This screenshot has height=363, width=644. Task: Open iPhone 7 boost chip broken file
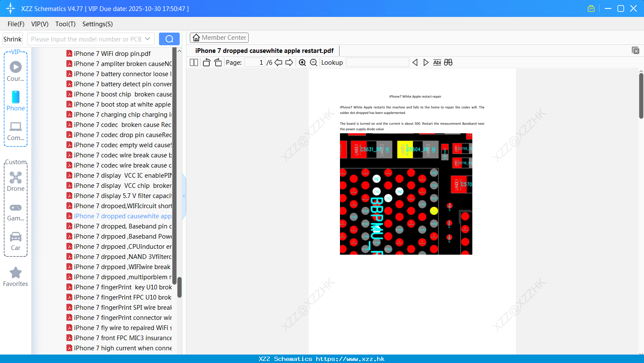pyautogui.click(x=119, y=94)
